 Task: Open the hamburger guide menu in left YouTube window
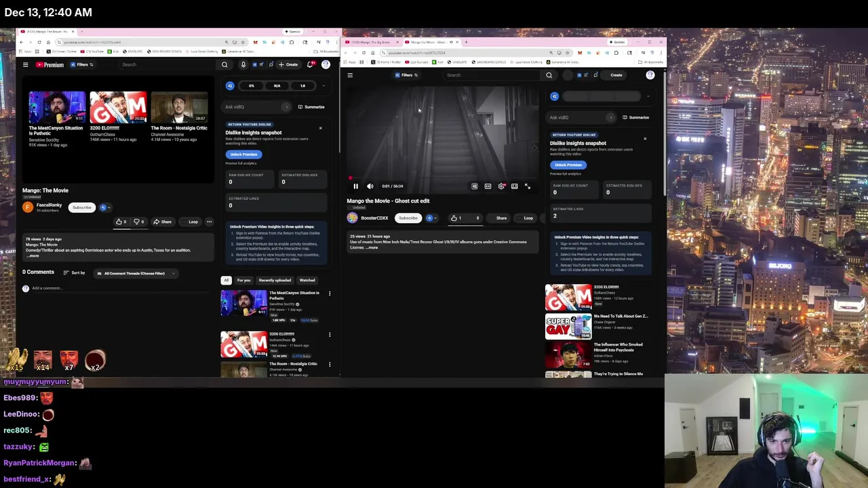[x=25, y=65]
